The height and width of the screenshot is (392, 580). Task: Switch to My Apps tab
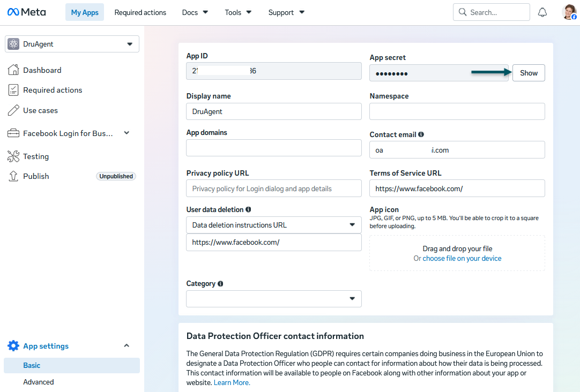[85, 12]
